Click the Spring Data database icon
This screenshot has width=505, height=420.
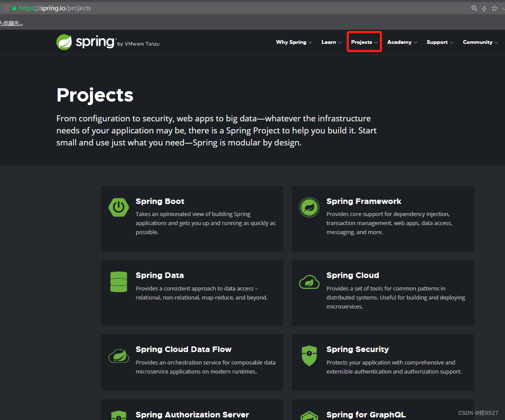tap(119, 282)
